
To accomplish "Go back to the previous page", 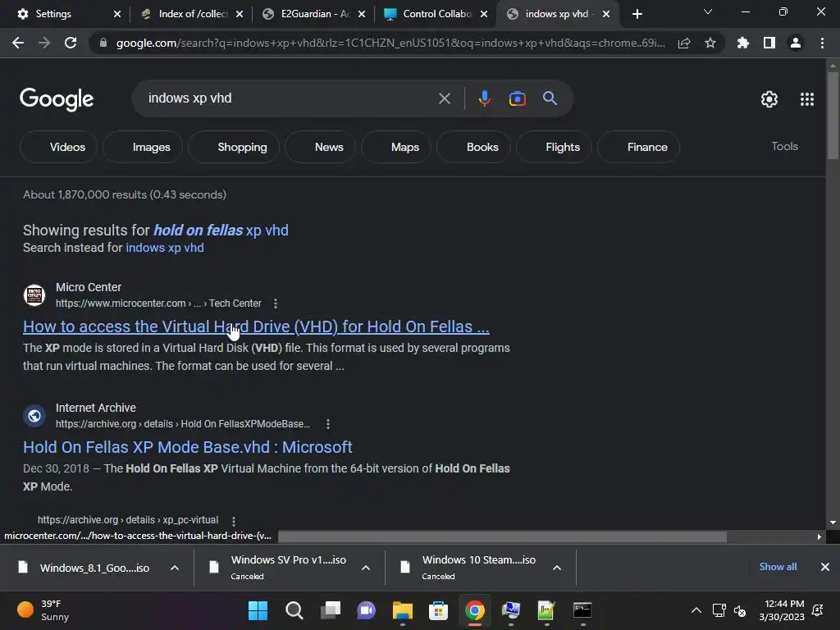I will pyautogui.click(x=18, y=43).
